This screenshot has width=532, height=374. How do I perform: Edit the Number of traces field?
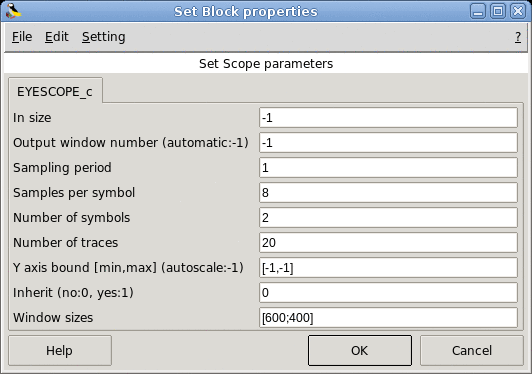[x=388, y=243]
